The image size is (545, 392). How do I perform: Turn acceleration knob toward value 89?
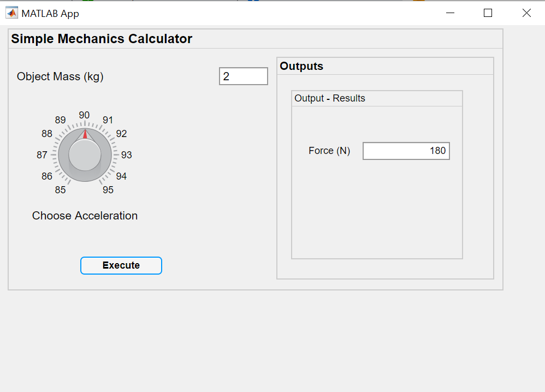(61, 119)
